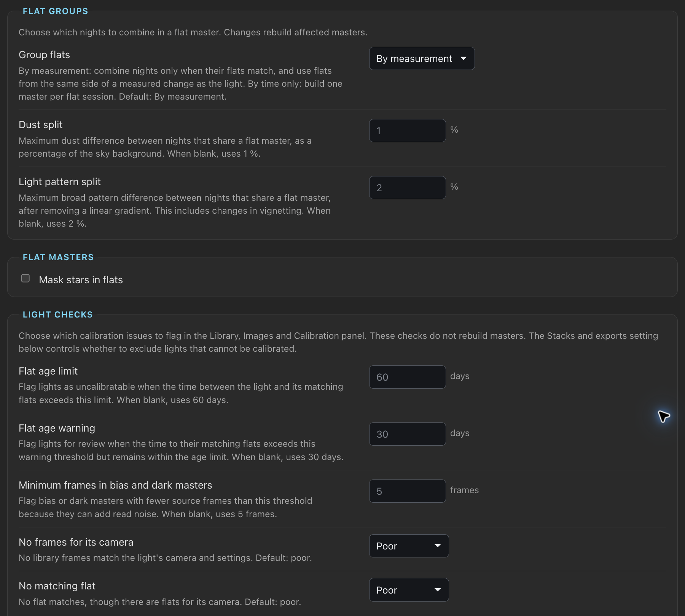Click the 'Flag bias or dark masters' description
The height and width of the screenshot is (616, 685).
(x=166, y=507)
